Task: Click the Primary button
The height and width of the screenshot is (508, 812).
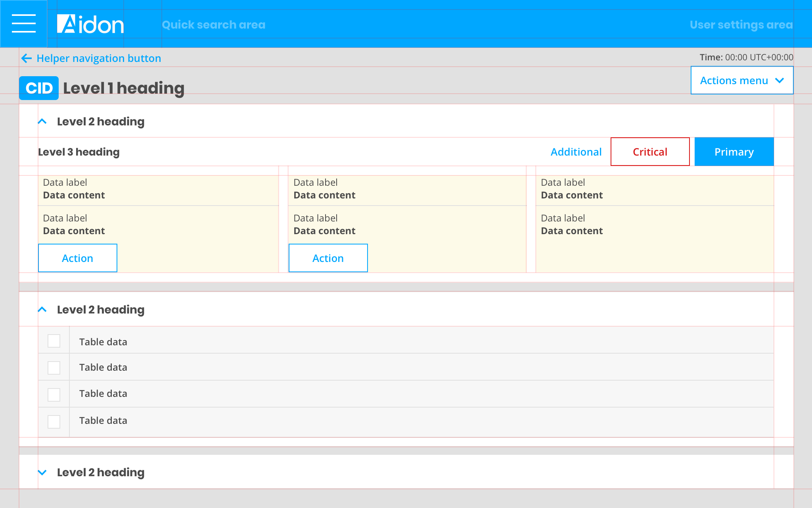Action: [x=734, y=152]
